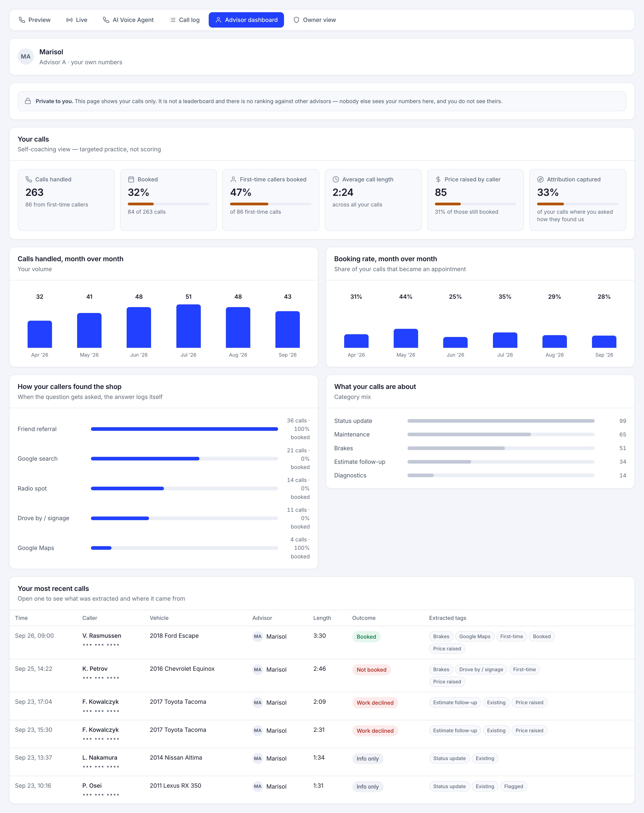Open the K. Petrov call row
The image size is (644, 813).
322,675
